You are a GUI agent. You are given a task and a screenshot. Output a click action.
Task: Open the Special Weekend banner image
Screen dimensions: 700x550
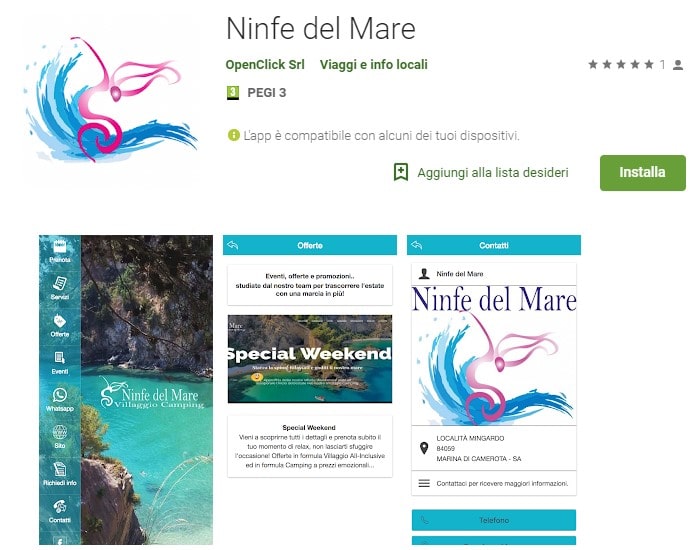(x=310, y=359)
